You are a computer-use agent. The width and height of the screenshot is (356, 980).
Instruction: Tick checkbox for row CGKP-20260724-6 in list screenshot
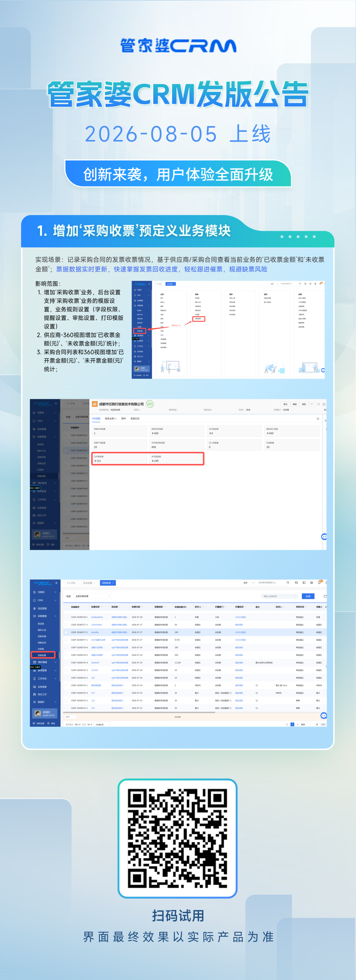click(66, 647)
